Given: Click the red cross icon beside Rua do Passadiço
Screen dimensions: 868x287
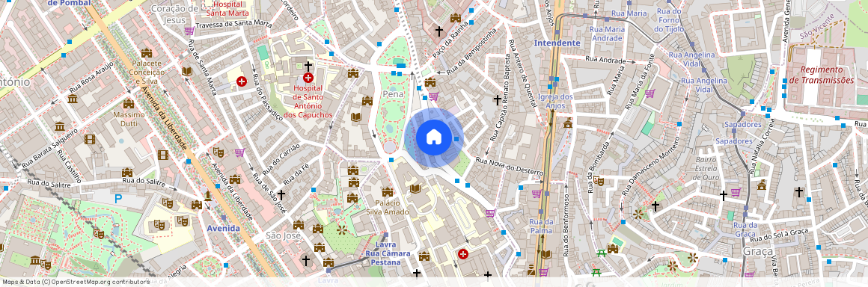Looking at the screenshot, I should (x=242, y=82).
